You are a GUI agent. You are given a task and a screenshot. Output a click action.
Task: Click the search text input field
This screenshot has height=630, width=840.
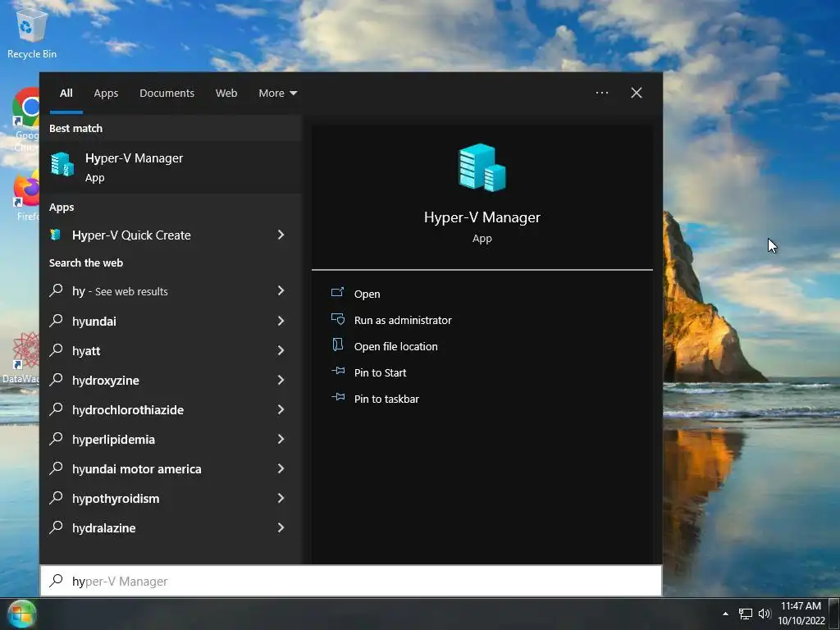tap(351, 581)
